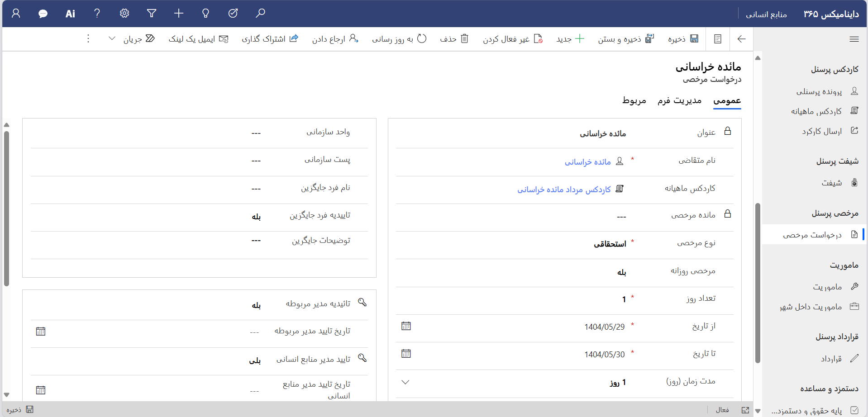868x417 pixels.
Task: Click the lightbulb icon in top bar
Action: (206, 13)
